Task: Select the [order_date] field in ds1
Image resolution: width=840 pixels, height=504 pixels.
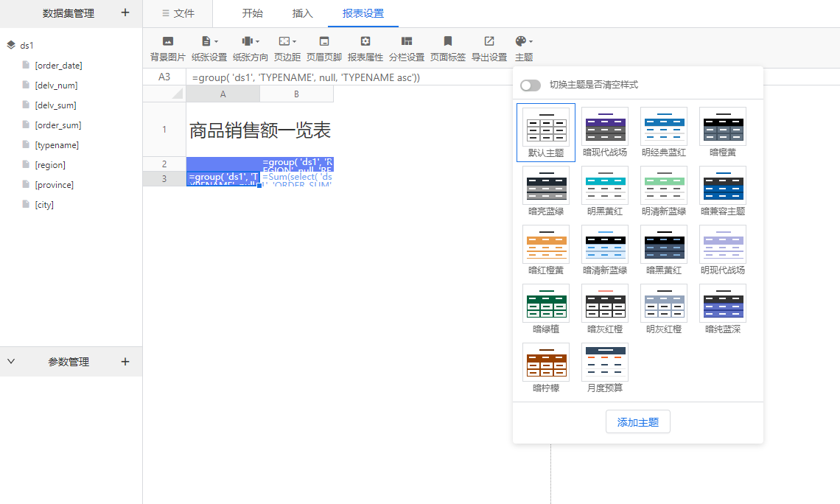Action: pyautogui.click(x=58, y=66)
